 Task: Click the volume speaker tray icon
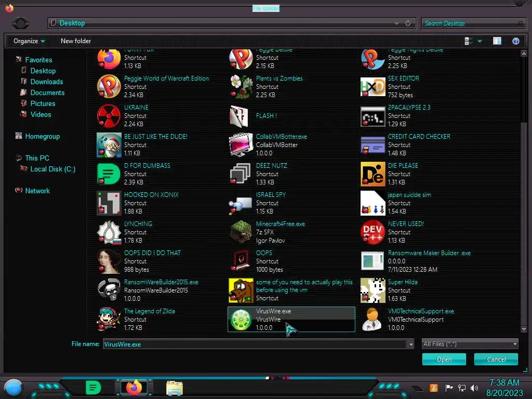474,388
